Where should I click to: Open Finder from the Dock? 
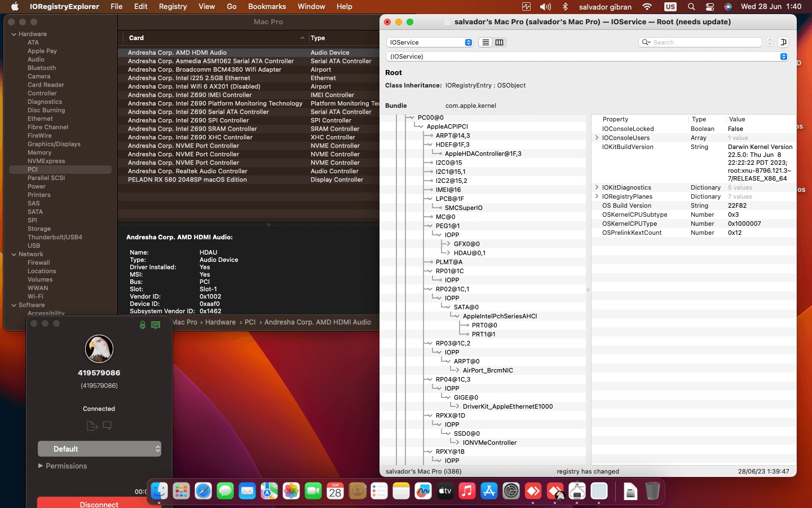point(159,491)
